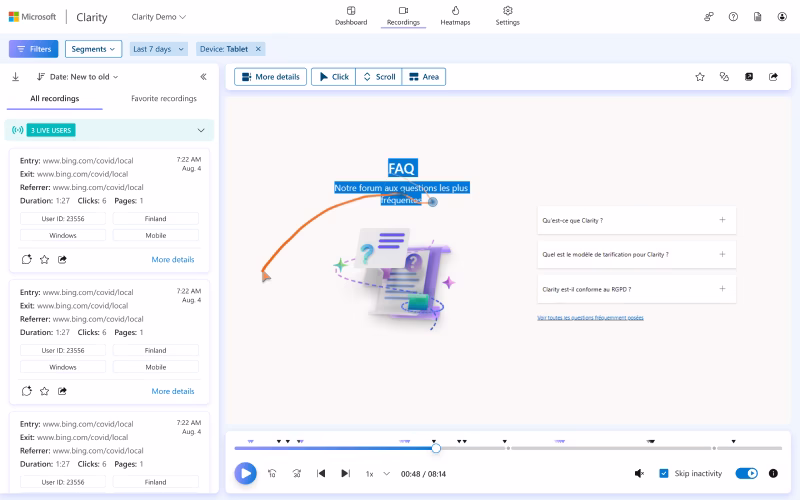Open the playback speed 1x dropdown
Image resolution: width=800 pixels, height=500 pixels.
click(x=377, y=473)
